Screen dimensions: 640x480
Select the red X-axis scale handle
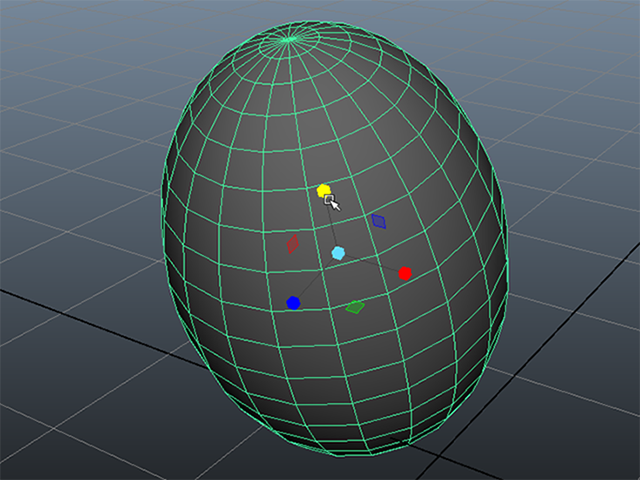click(x=404, y=273)
